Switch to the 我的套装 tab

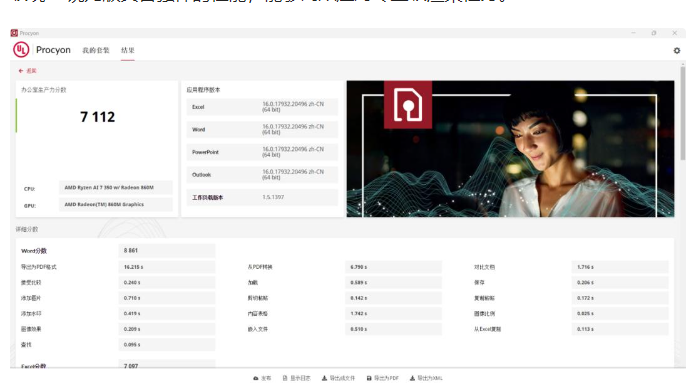(96, 50)
